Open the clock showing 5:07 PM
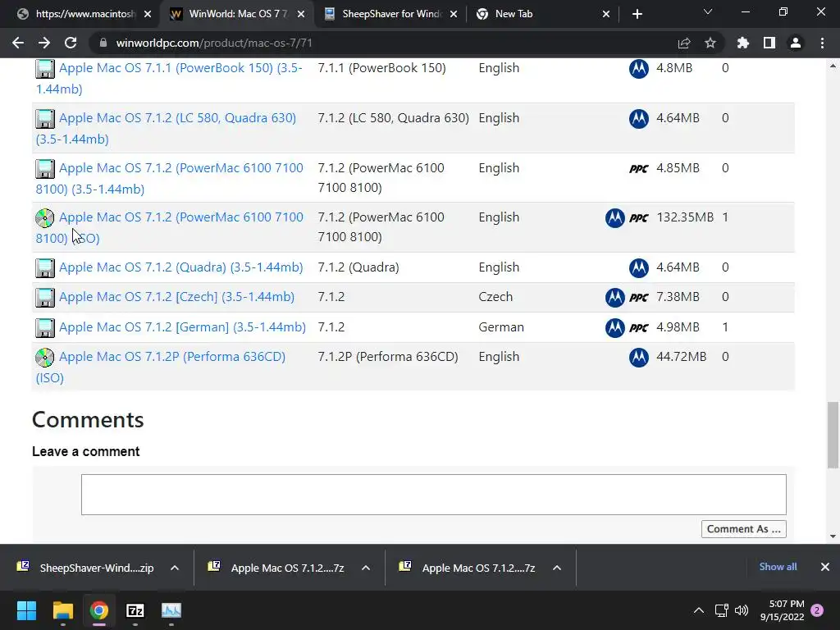 pyautogui.click(x=782, y=610)
